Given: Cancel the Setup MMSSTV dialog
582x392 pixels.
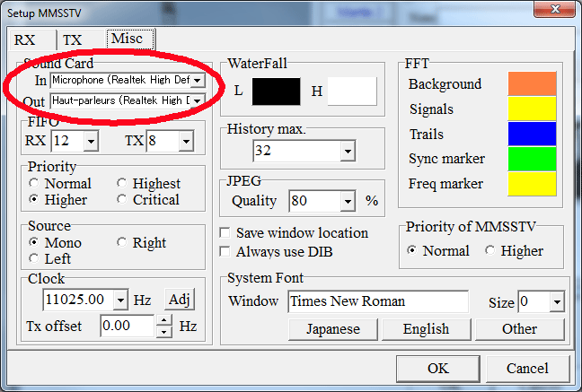Looking at the screenshot, I should click(x=527, y=369).
